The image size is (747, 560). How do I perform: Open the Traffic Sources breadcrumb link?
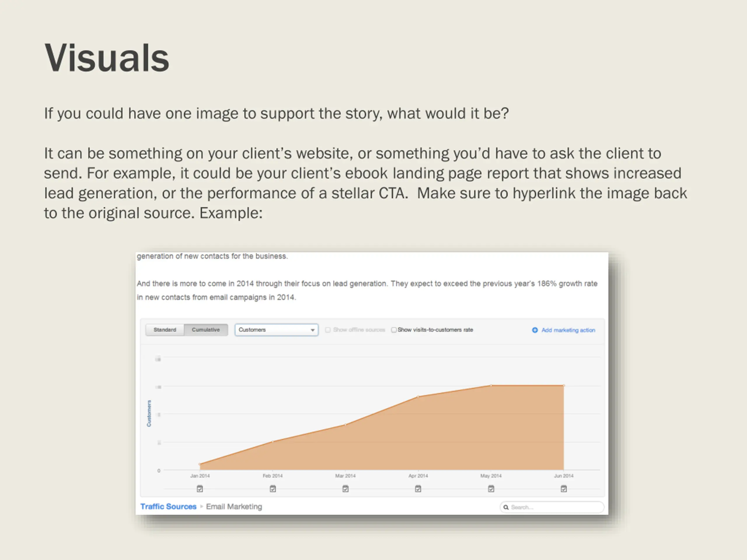[x=168, y=507]
